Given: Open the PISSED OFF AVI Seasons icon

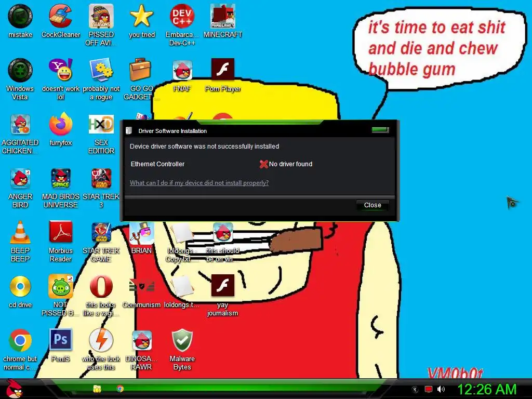Looking at the screenshot, I should pyautogui.click(x=101, y=17).
